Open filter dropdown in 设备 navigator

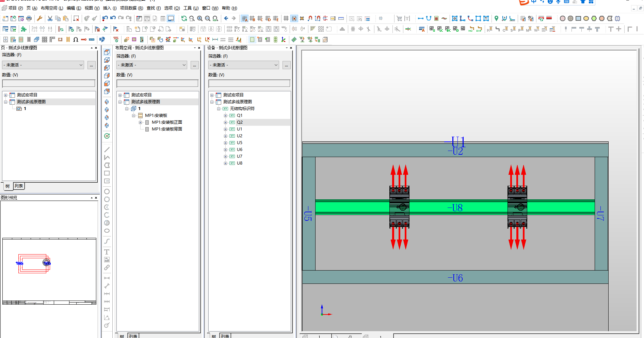click(x=276, y=65)
